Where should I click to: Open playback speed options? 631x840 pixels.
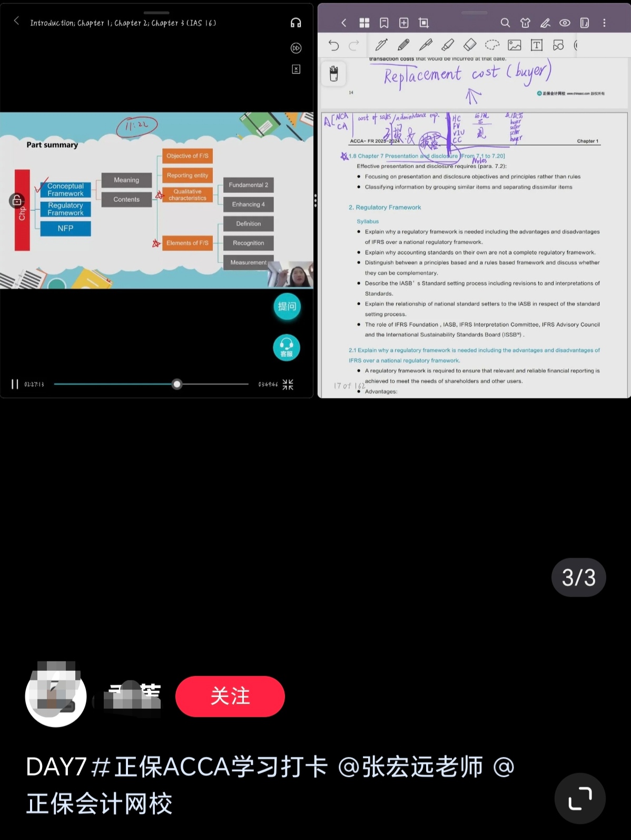tap(296, 48)
